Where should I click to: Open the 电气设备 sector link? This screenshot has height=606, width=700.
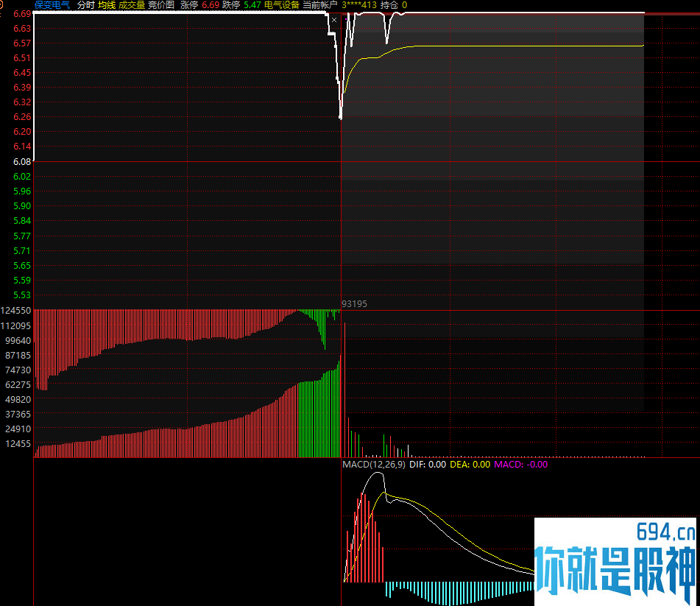[282, 5]
